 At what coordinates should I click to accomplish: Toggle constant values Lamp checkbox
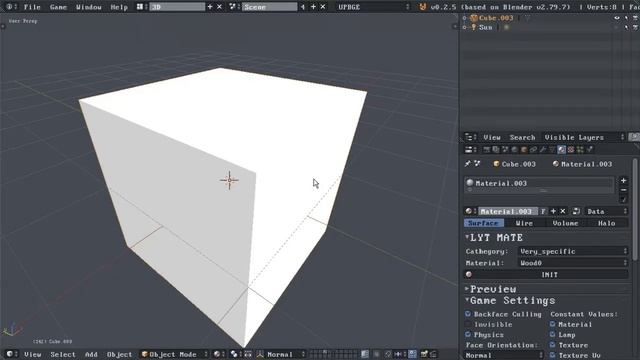[553, 335]
